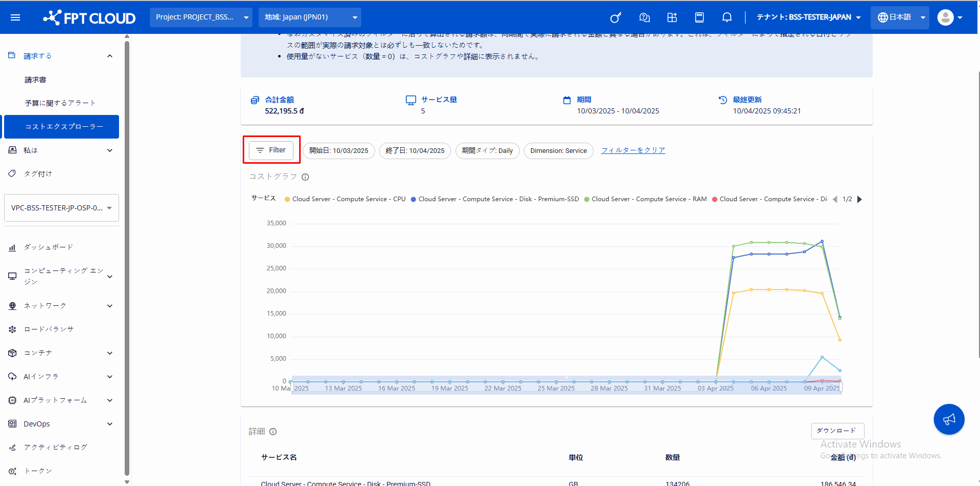Go to next legend page arrow
Viewport: 980px width, 486px height.
(860, 199)
